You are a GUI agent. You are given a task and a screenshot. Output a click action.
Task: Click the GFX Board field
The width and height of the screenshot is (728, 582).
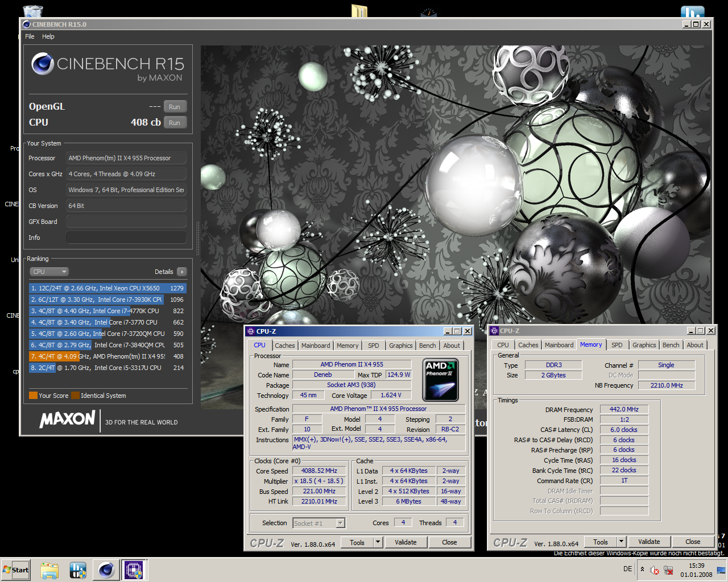pos(126,222)
